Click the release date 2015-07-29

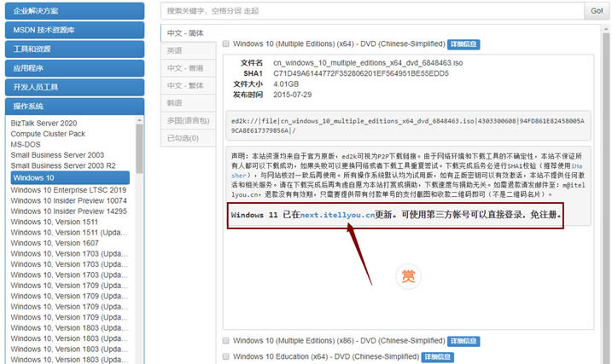coord(292,95)
